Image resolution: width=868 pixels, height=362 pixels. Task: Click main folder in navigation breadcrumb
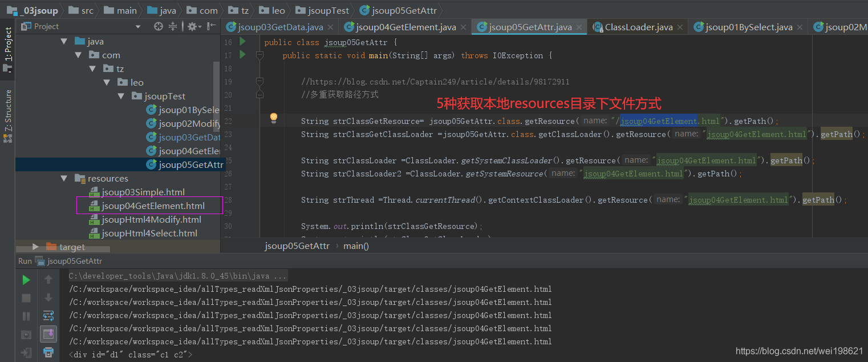(120, 10)
